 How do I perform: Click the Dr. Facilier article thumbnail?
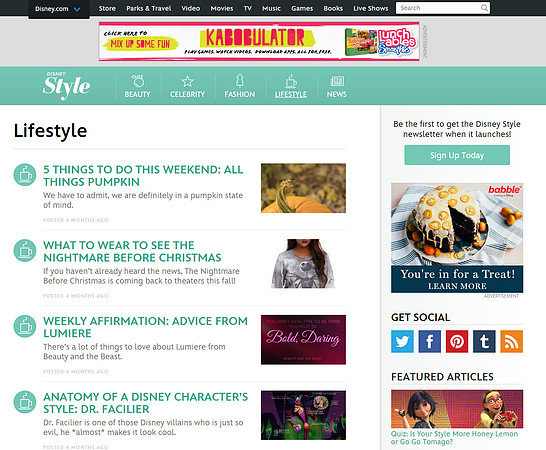tap(303, 415)
